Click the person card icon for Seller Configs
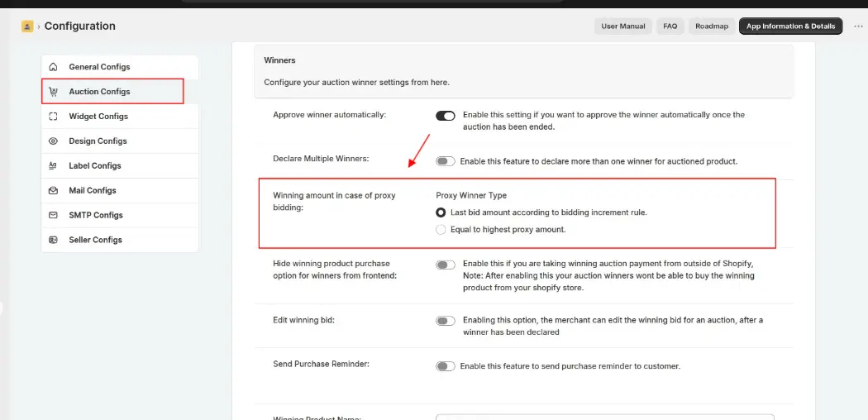The image size is (868, 420). click(x=53, y=240)
